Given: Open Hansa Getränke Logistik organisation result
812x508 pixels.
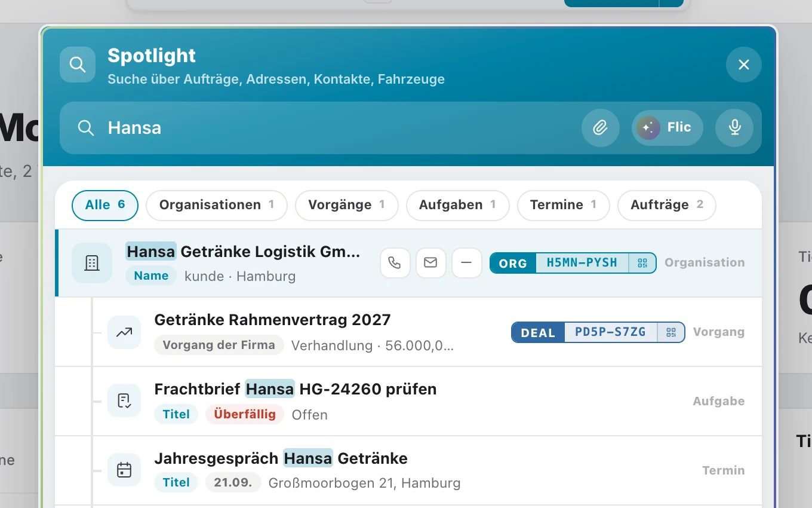Looking at the screenshot, I should click(408, 263).
